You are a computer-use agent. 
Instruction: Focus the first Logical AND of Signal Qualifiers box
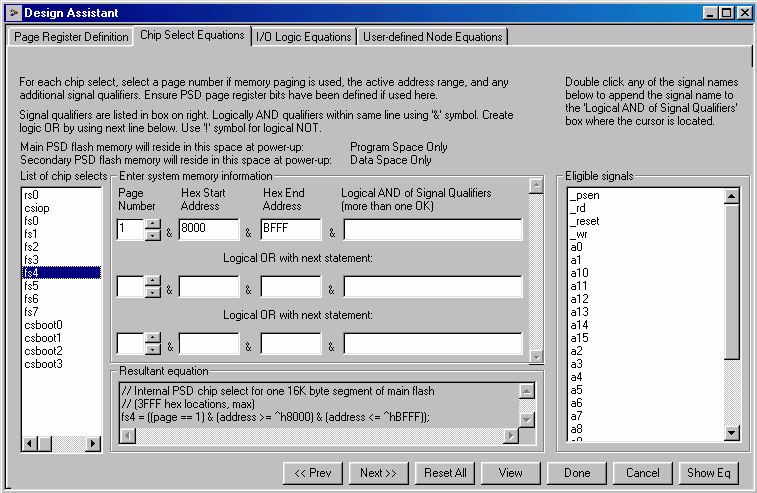(x=432, y=231)
